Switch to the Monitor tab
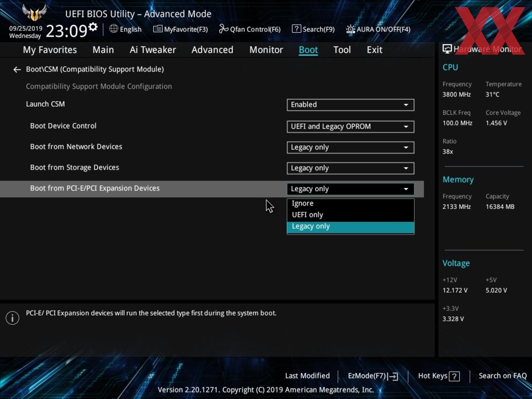 (266, 50)
